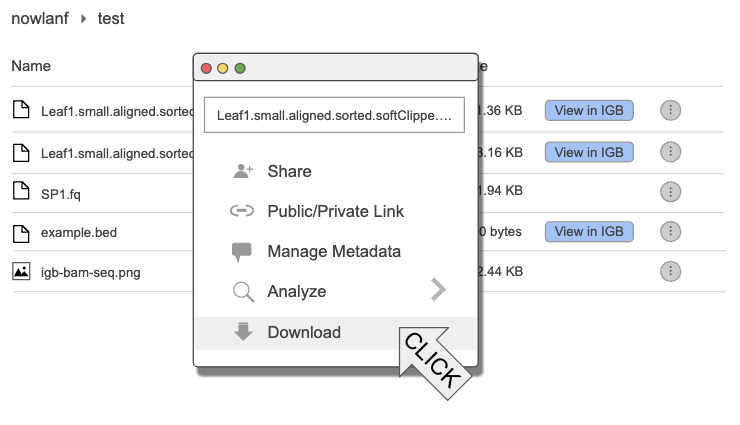
Task: Click the chain link icon
Action: coord(242,212)
